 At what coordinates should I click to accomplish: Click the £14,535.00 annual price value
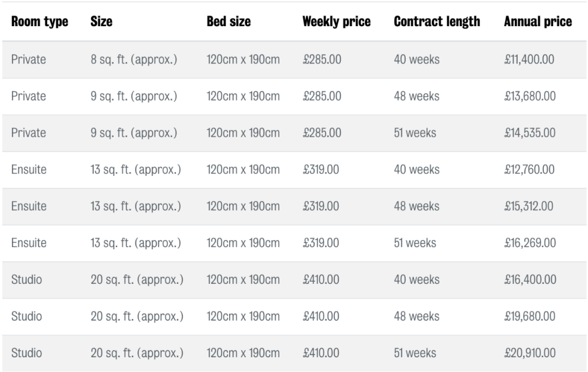(x=530, y=133)
